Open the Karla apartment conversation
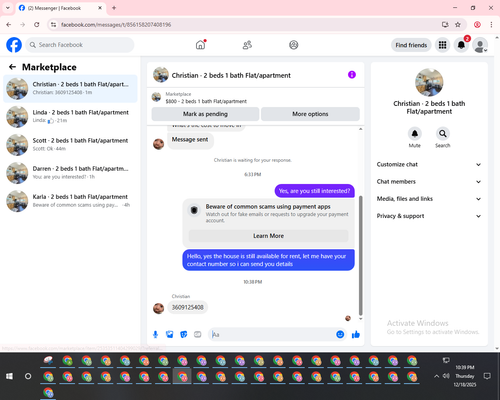The image size is (500, 400). click(70, 201)
